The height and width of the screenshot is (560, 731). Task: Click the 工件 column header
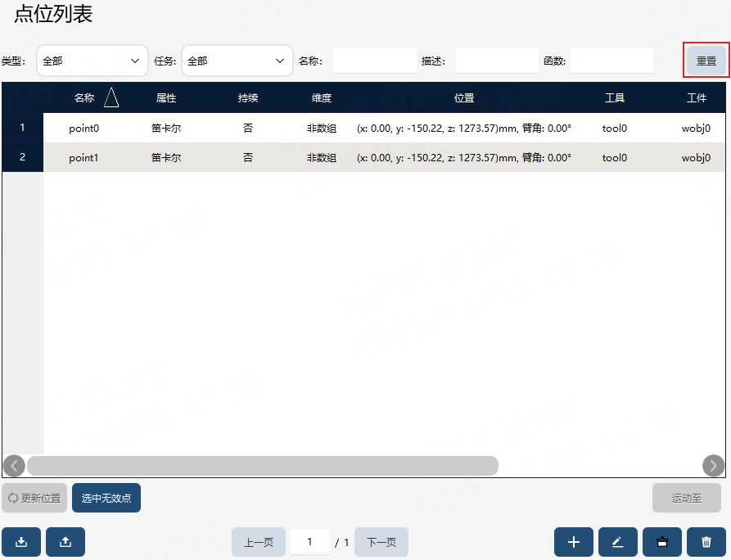click(697, 98)
